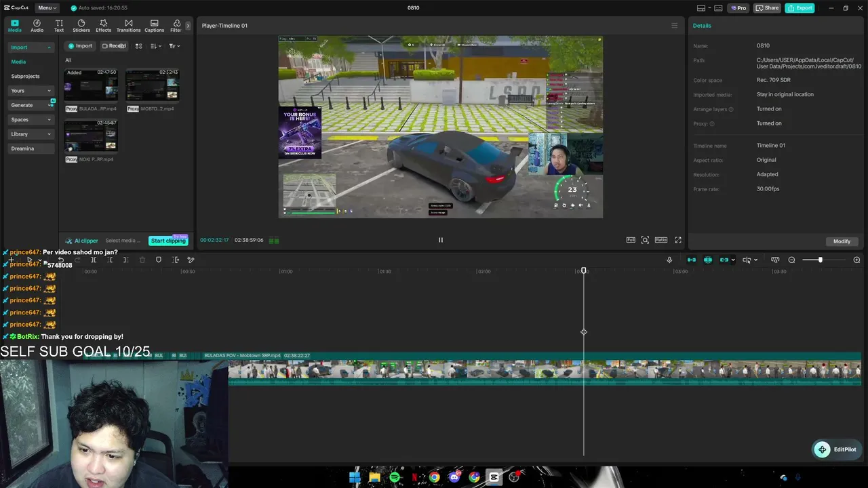Expand the Generate section

point(31,105)
